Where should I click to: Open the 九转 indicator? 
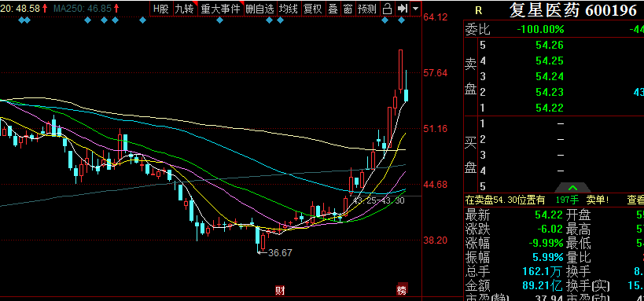coord(185,9)
